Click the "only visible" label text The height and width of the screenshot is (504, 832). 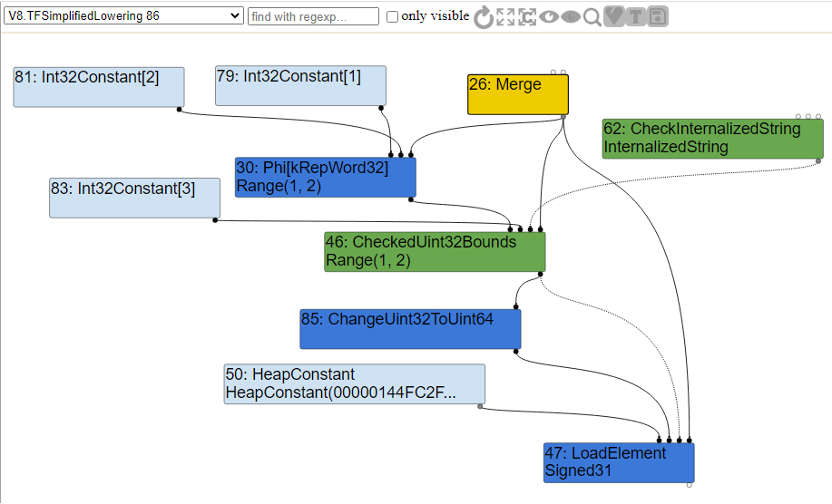436,16
